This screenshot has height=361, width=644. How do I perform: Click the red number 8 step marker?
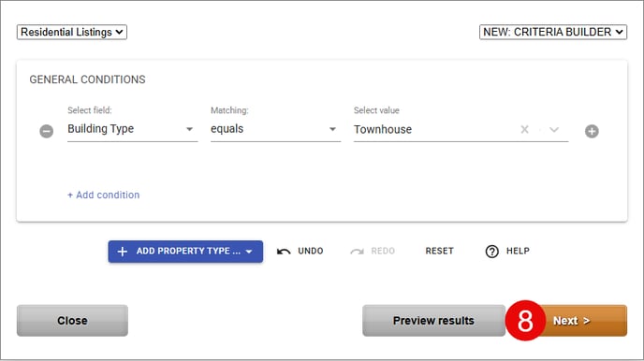[x=525, y=321]
